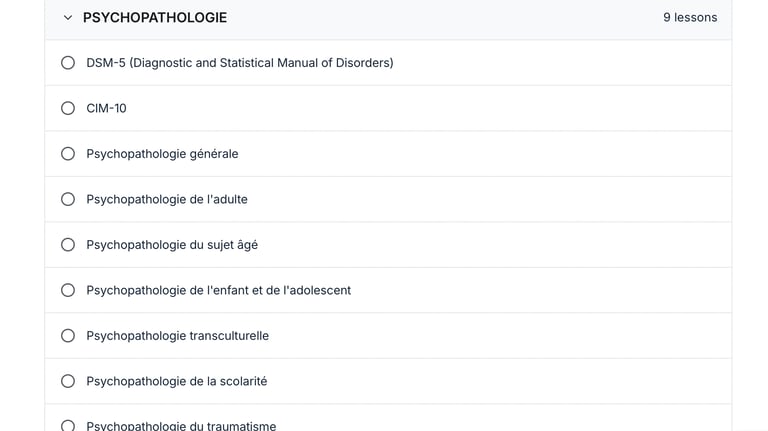This screenshot has width=768, height=431.
Task: Toggle the CIM-10 lesson completion circle
Action: (68, 108)
